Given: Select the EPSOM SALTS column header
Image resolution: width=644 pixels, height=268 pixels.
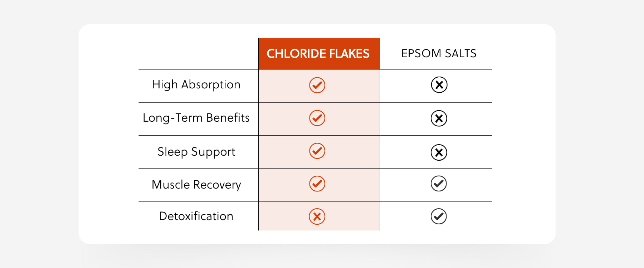Looking at the screenshot, I should click(x=439, y=53).
